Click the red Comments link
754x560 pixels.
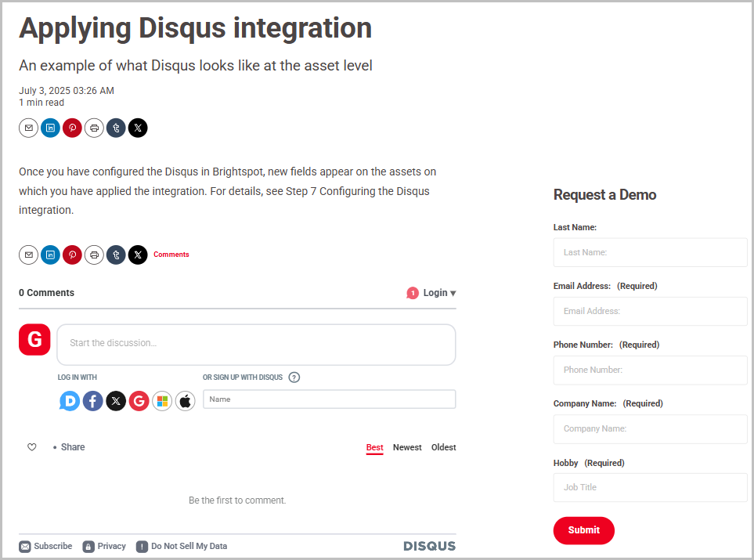(x=171, y=255)
